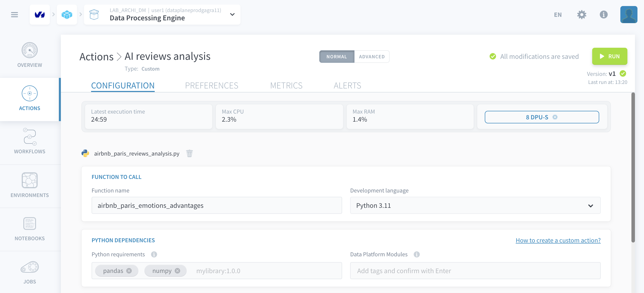Select Normal mode toggle
Image resolution: width=644 pixels, height=293 pixels.
pos(337,57)
